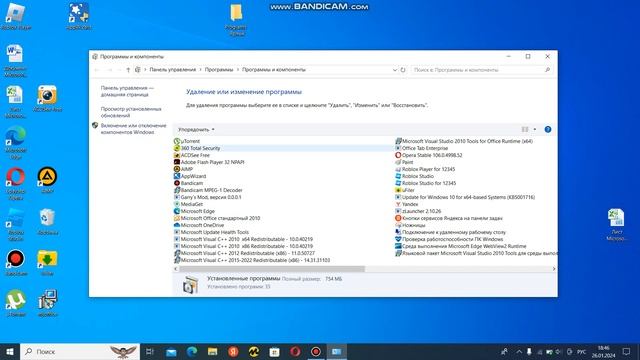Open the AIMP desktop shortcut
Image resolution: width=640 pixels, height=360 pixels.
point(47,180)
